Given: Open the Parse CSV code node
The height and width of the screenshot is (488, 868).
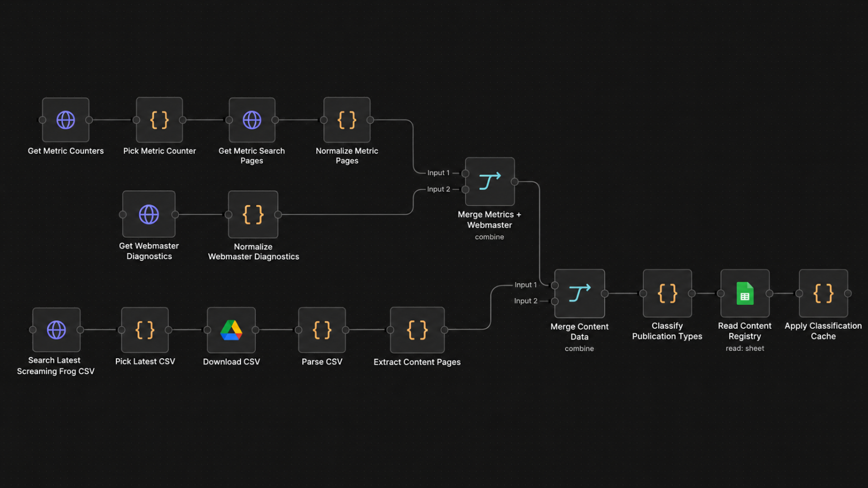Looking at the screenshot, I should pyautogui.click(x=322, y=330).
